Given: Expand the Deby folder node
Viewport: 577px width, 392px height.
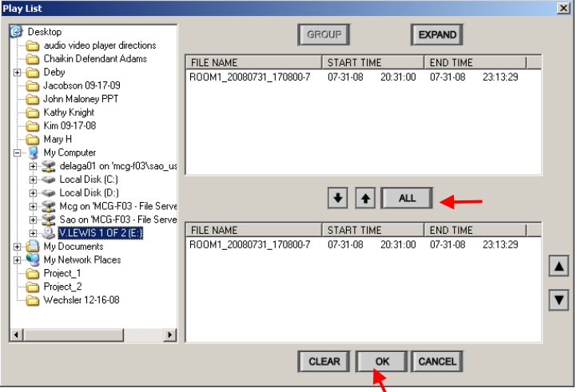Looking at the screenshot, I should (x=17, y=73).
